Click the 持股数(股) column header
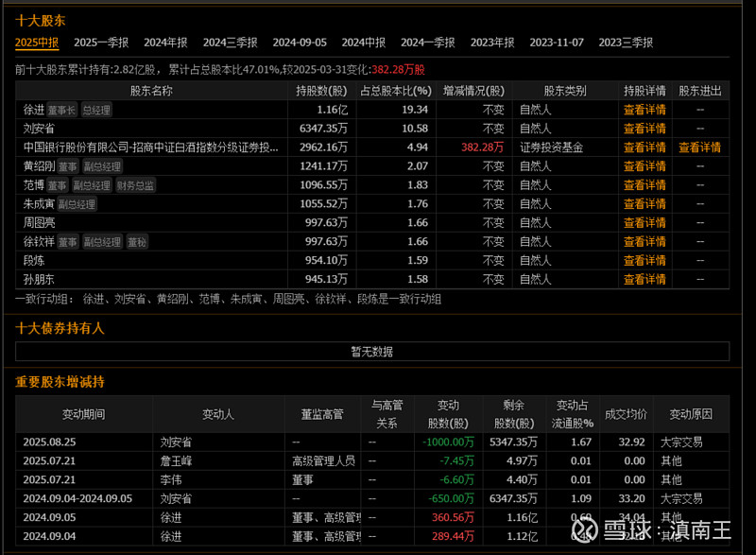The height and width of the screenshot is (555, 756). coord(321,91)
